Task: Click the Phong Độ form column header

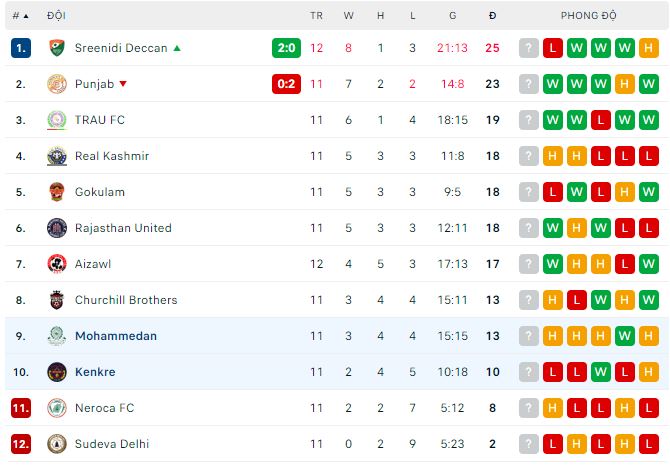Action: [x=588, y=15]
